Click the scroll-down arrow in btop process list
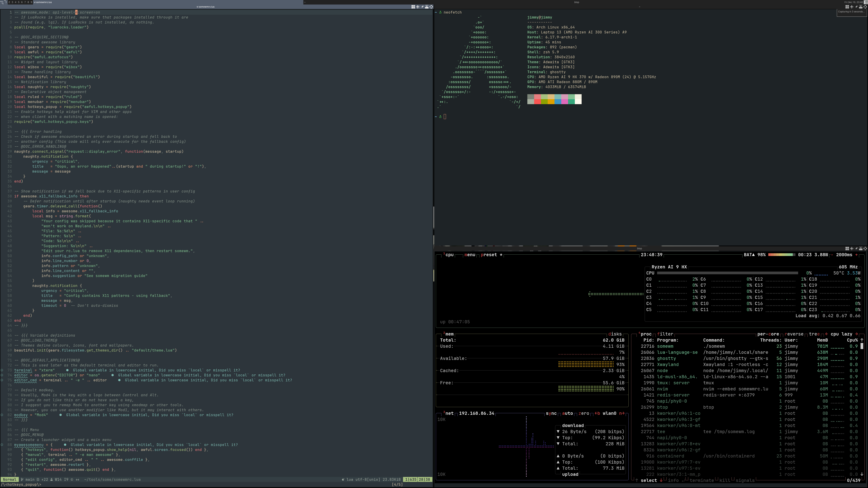This screenshot has width=868, height=488. [862, 474]
